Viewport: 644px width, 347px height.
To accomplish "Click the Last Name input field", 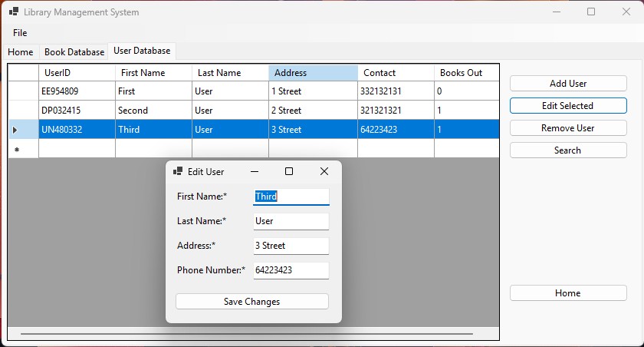I will (291, 221).
